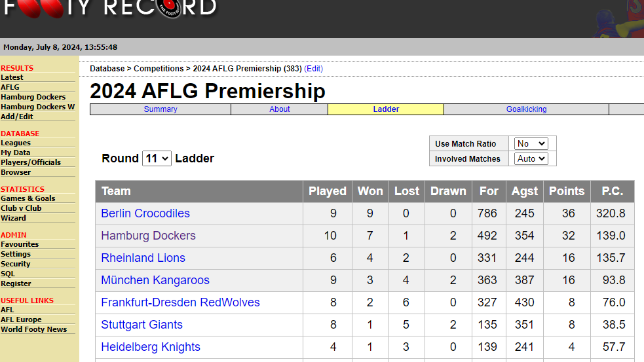Open the Frankfurt-Dresden RedWolves link
The width and height of the screenshot is (644, 362).
[180, 302]
